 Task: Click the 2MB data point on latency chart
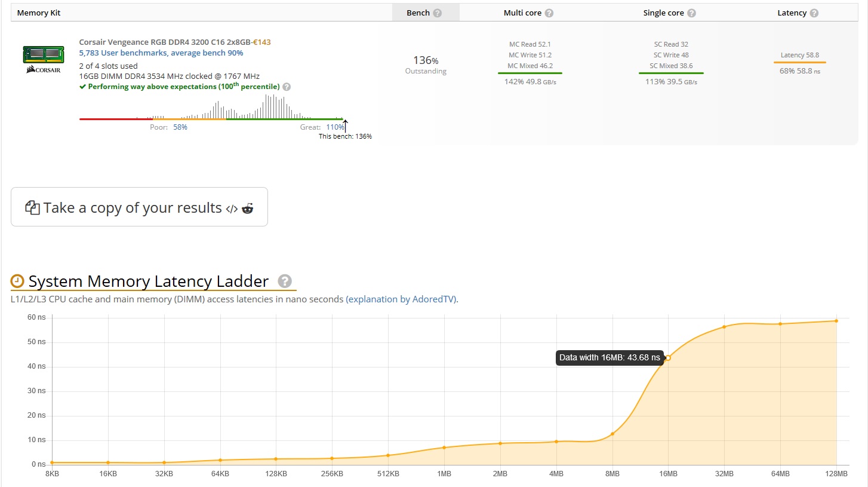500,443
